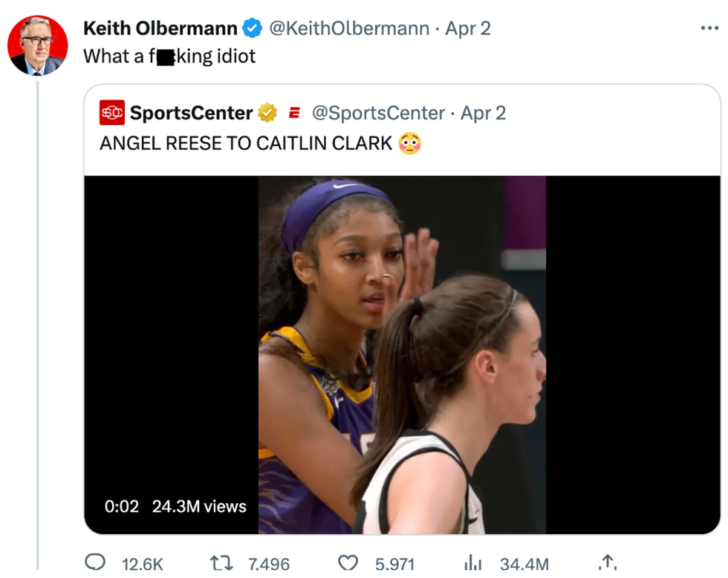Click the reply speech bubble icon
Screen dimensions: 728x578
pos(95,562)
